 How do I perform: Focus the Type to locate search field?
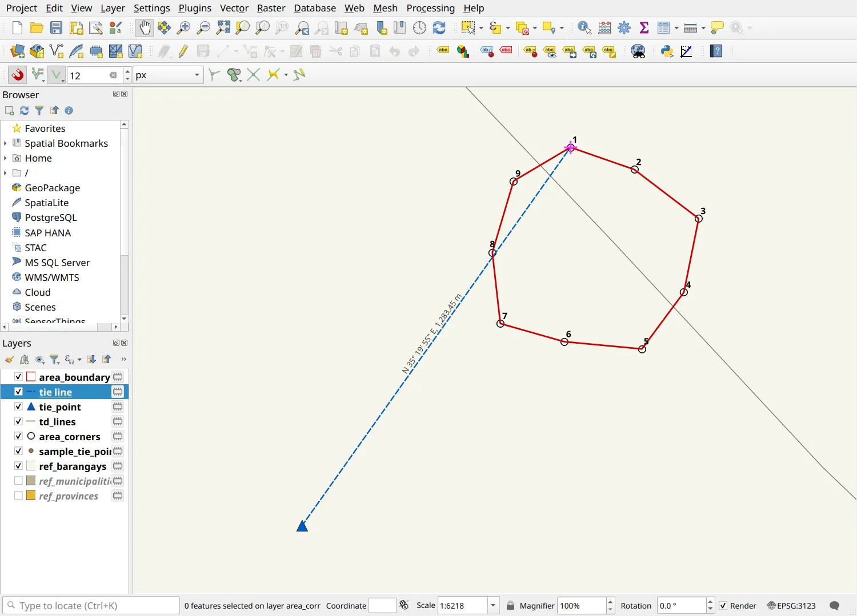(91, 606)
